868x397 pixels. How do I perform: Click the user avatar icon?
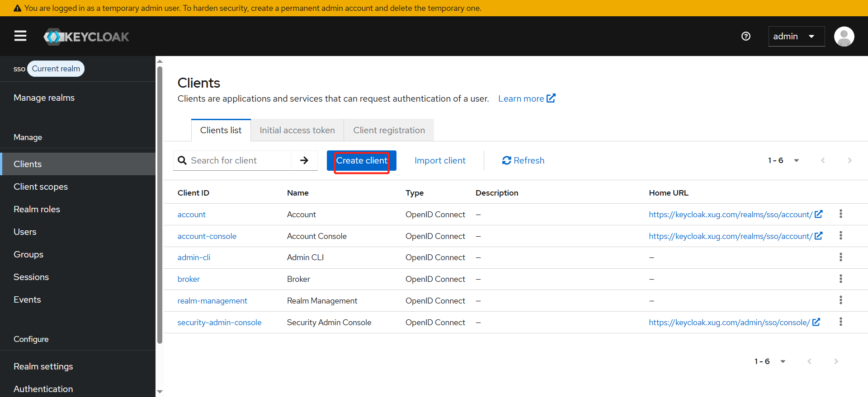844,36
